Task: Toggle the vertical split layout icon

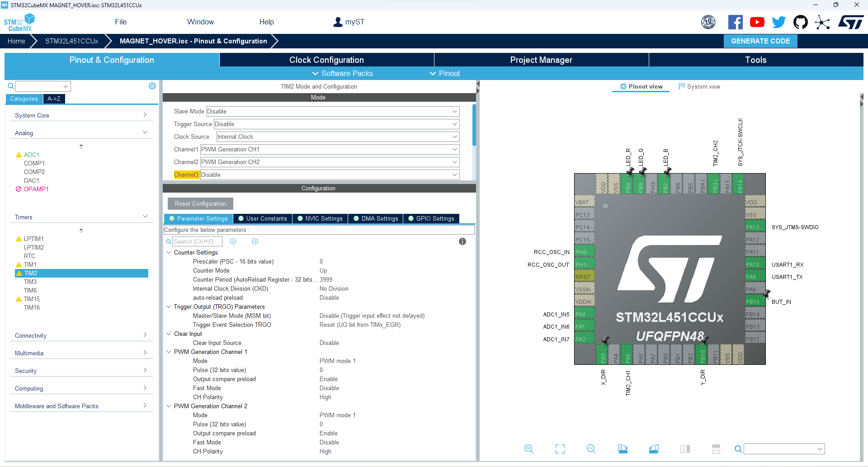Action: pos(685,448)
